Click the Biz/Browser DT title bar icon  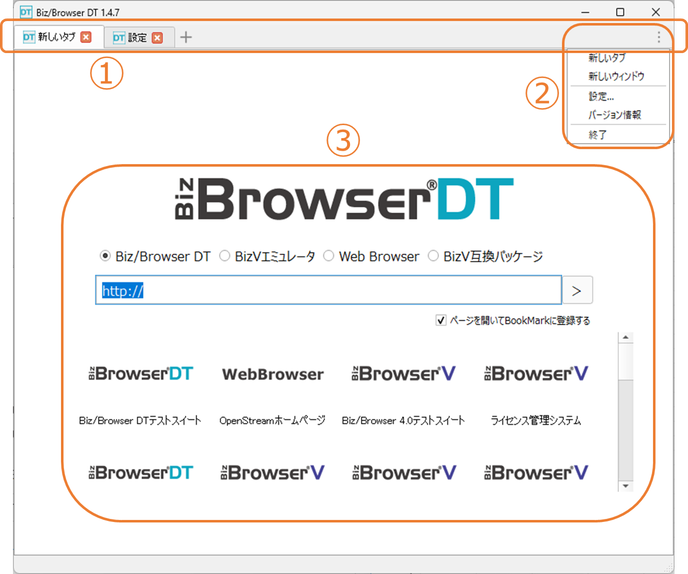pyautogui.click(x=26, y=12)
